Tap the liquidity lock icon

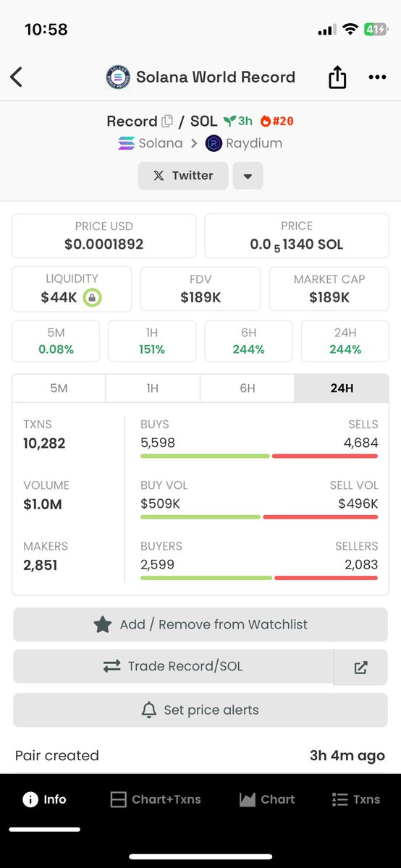coord(92,297)
